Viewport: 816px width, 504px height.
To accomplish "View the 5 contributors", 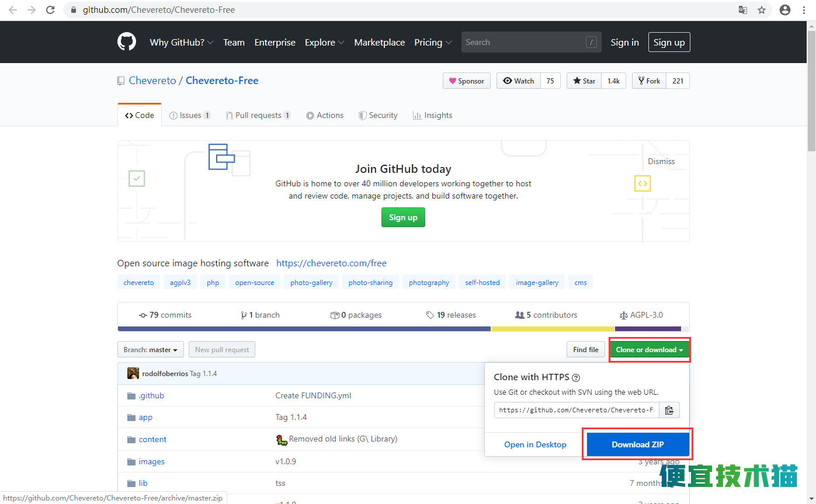I will click(546, 315).
